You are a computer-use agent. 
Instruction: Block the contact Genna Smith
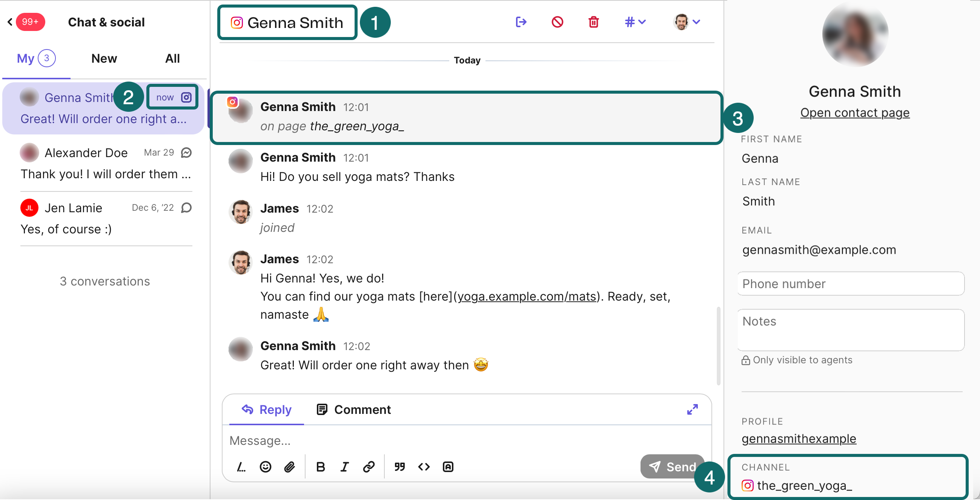tap(558, 22)
